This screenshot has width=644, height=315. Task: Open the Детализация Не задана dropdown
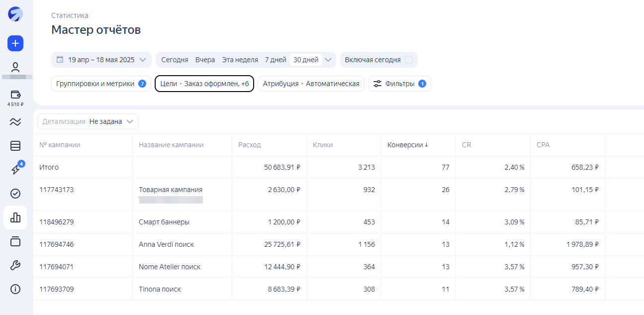(x=88, y=121)
